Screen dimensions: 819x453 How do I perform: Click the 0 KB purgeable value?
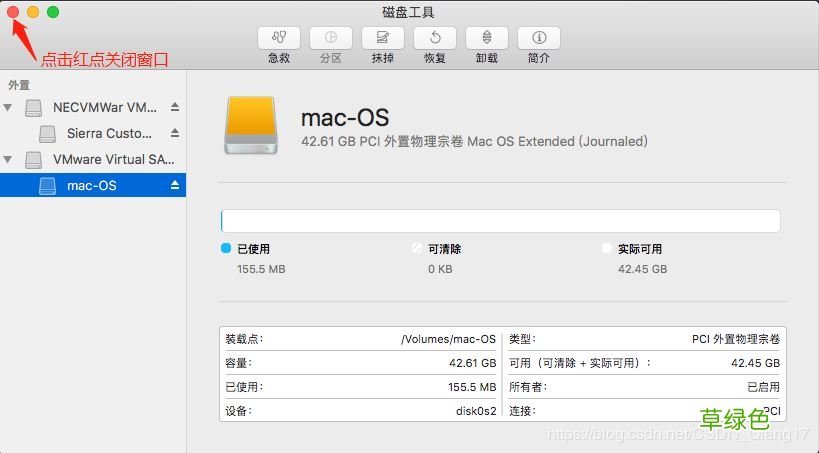(x=440, y=270)
